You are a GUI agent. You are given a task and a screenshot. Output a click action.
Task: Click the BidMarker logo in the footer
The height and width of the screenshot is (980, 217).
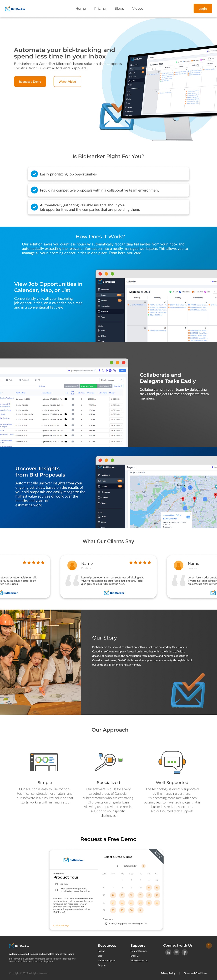pyautogui.click(x=19, y=946)
